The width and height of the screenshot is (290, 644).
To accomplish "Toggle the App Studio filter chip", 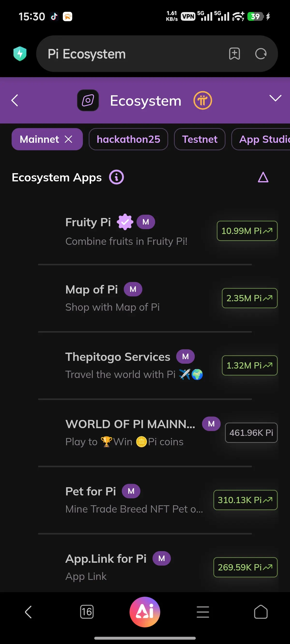I will [x=261, y=139].
